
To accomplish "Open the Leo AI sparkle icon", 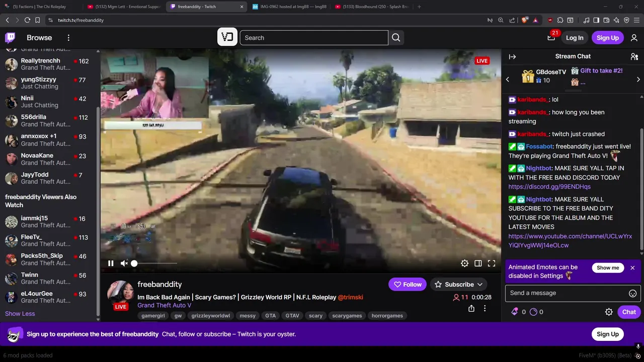I will tap(616, 20).
